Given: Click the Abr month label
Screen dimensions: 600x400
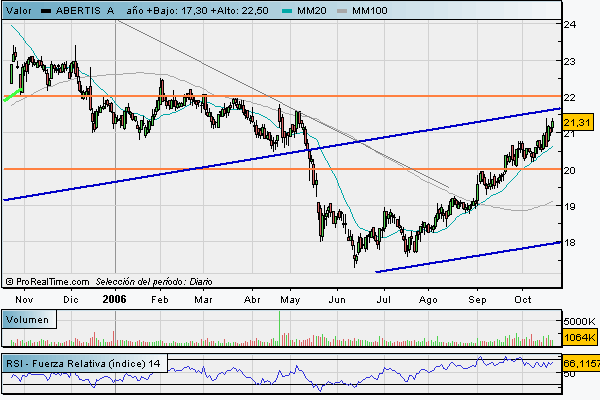Looking at the screenshot, I should (x=252, y=300).
